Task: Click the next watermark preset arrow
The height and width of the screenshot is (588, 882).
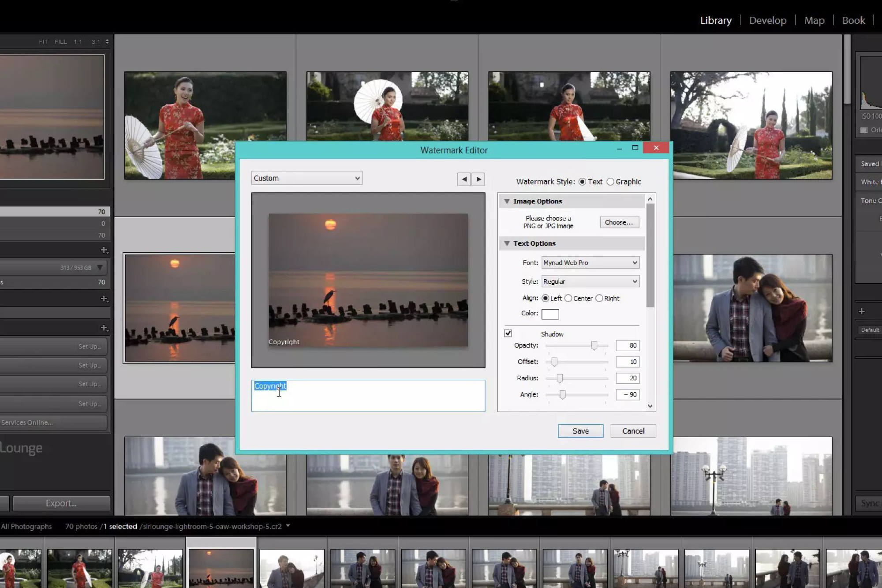Action: click(x=479, y=180)
